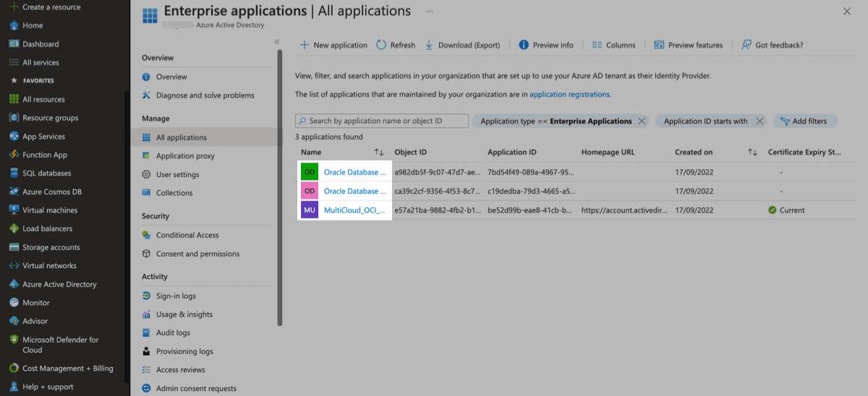Click Current certificate status cell
The height and width of the screenshot is (396, 868).
click(786, 210)
